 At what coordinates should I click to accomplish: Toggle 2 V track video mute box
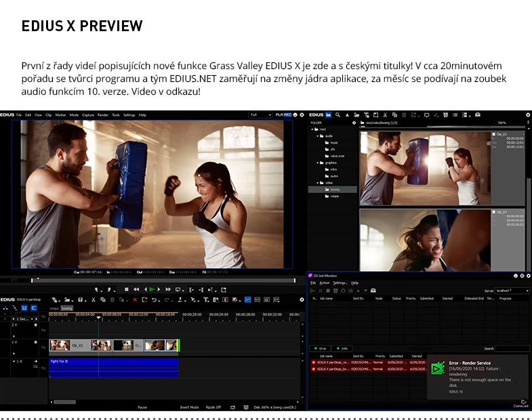(x=36, y=325)
